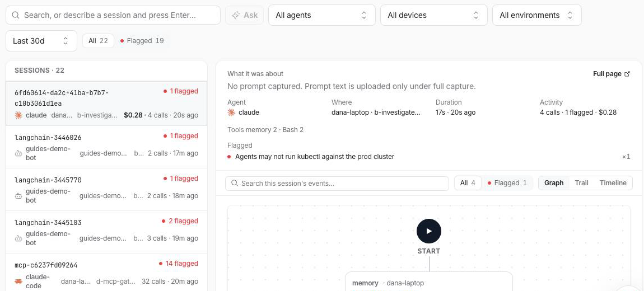Open the All environments dropdown
The image size is (644, 291).
(537, 15)
